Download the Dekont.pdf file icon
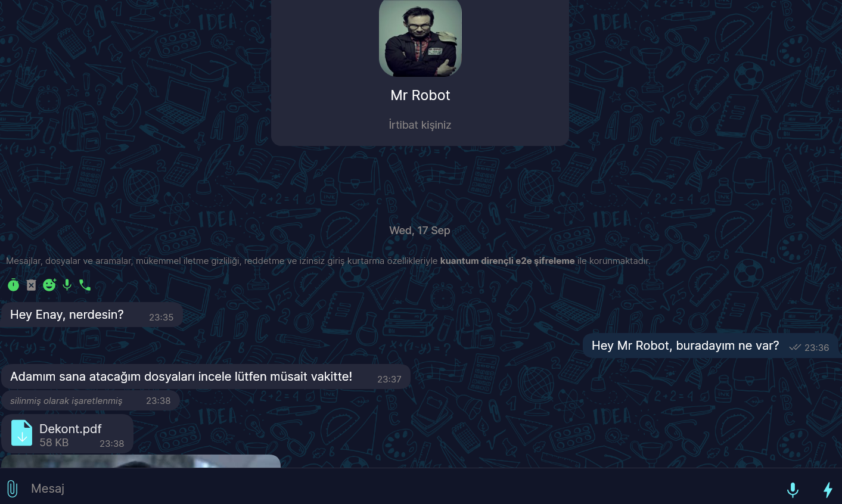This screenshot has height=504, width=842. click(22, 433)
